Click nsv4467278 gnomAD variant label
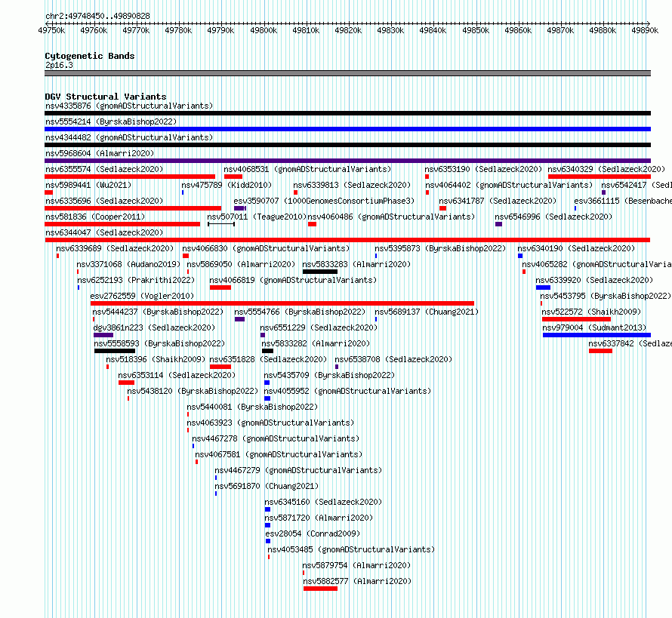This screenshot has width=672, height=618. point(276,438)
